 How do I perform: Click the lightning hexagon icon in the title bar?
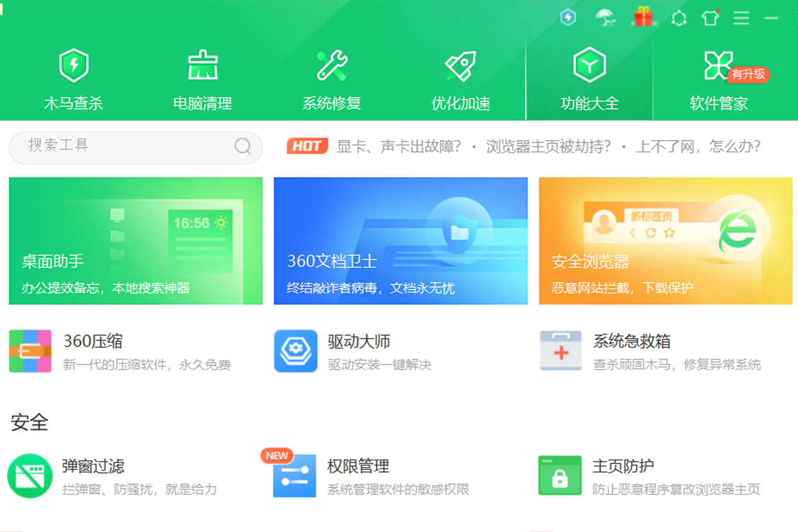coord(568,17)
